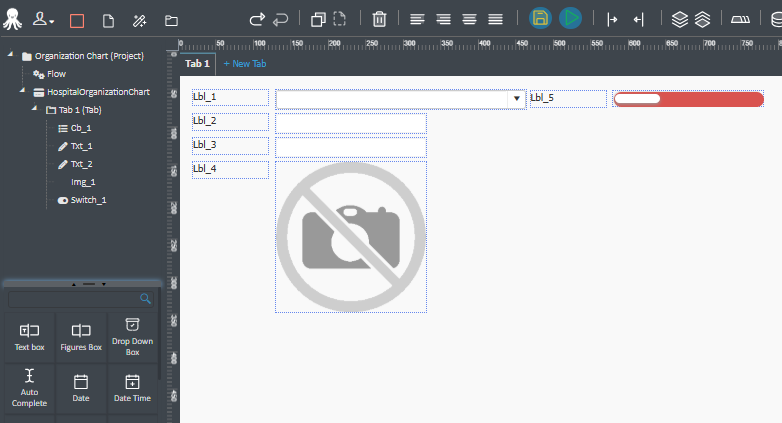Select the Lbl_3 label on canvas
Viewport: 782px width, 423px height.
coord(230,146)
